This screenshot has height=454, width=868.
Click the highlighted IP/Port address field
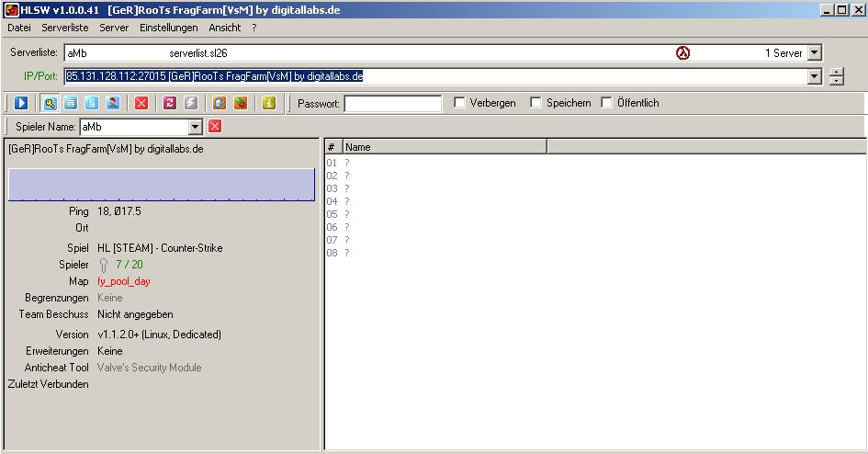click(436, 76)
